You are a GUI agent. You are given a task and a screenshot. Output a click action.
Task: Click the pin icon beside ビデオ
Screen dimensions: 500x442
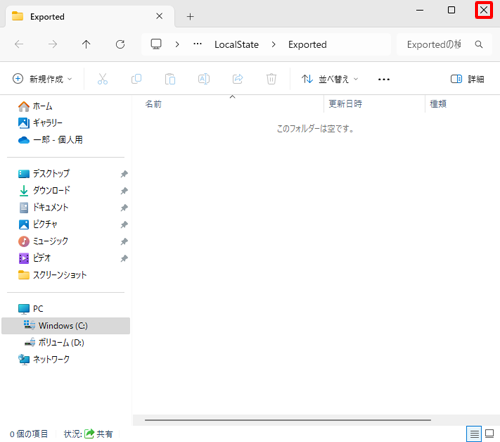pyautogui.click(x=124, y=258)
